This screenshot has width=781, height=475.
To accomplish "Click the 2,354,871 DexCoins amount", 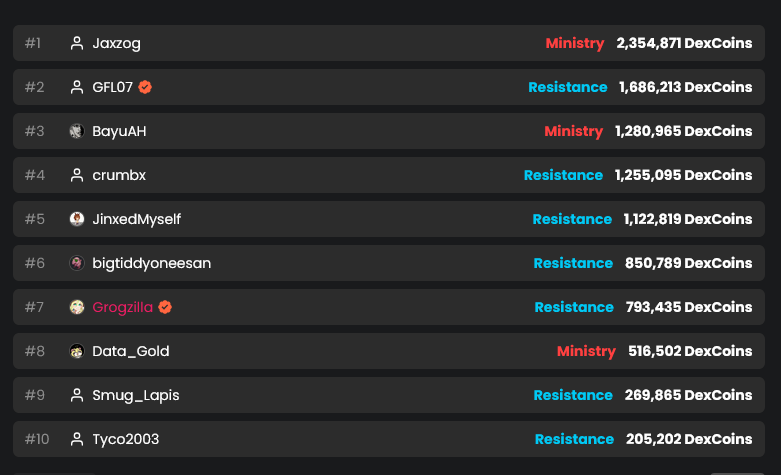I will pyautogui.click(x=684, y=43).
